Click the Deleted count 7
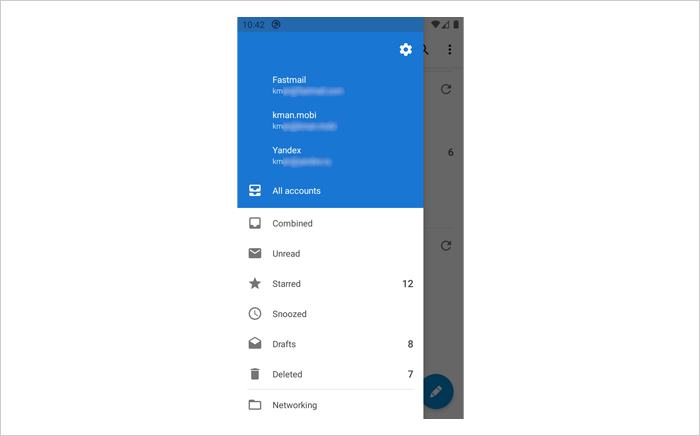The height and width of the screenshot is (436, 700). coord(410,374)
